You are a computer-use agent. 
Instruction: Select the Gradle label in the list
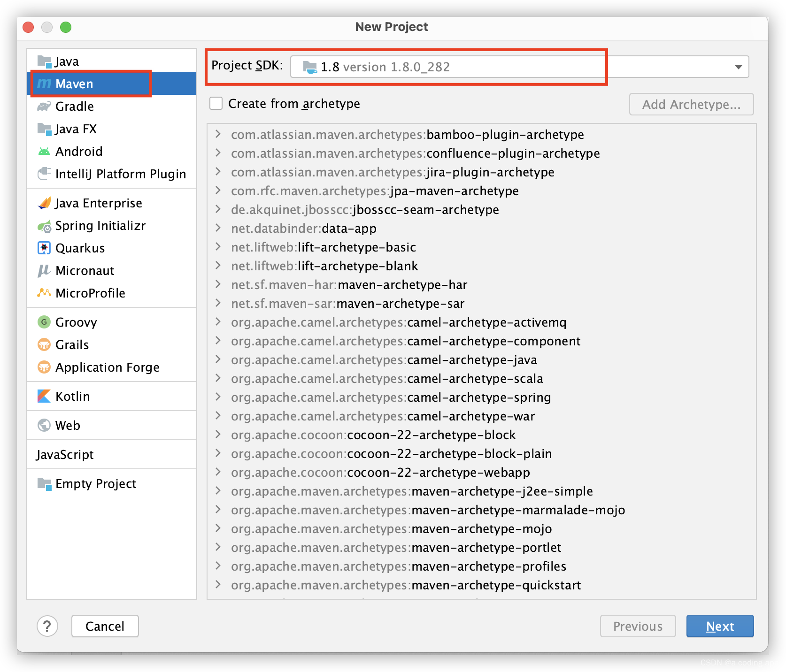(75, 107)
